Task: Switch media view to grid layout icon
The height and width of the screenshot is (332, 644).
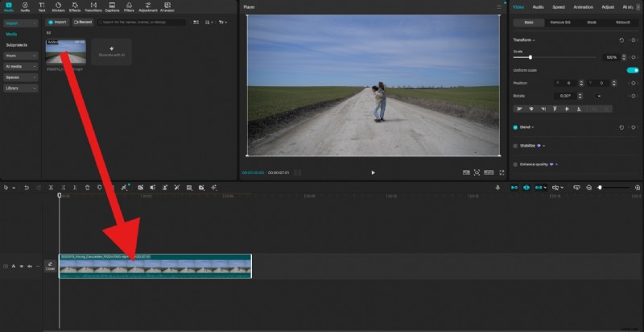Action: (x=196, y=23)
